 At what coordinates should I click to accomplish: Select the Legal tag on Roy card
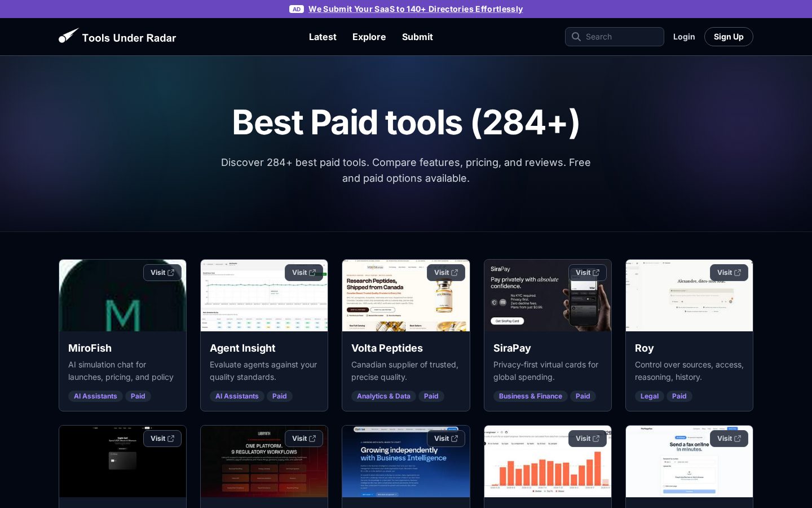pos(650,396)
